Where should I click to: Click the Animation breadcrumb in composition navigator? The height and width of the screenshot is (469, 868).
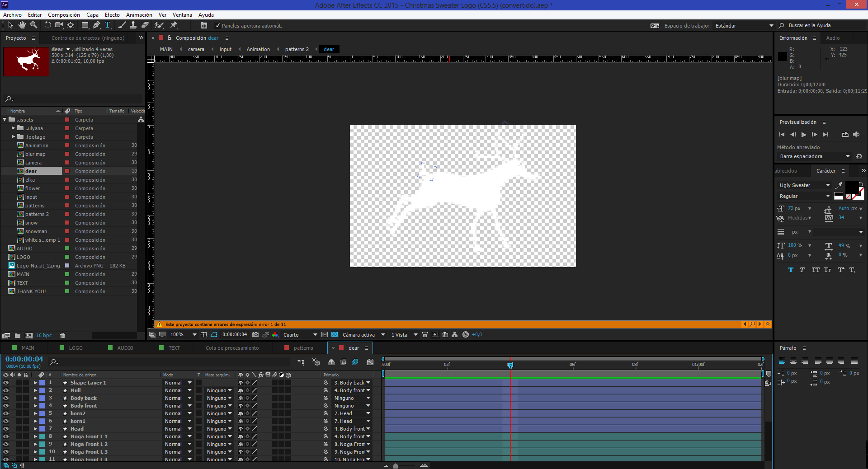[258, 49]
